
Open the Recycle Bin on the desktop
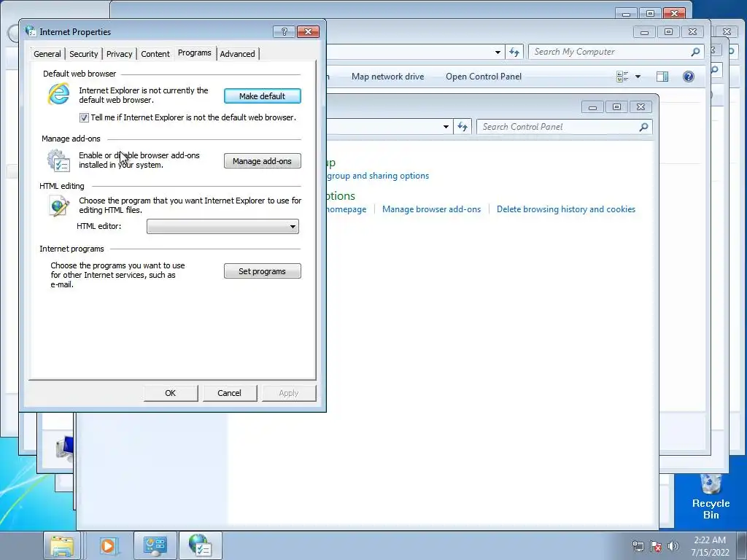click(x=711, y=497)
